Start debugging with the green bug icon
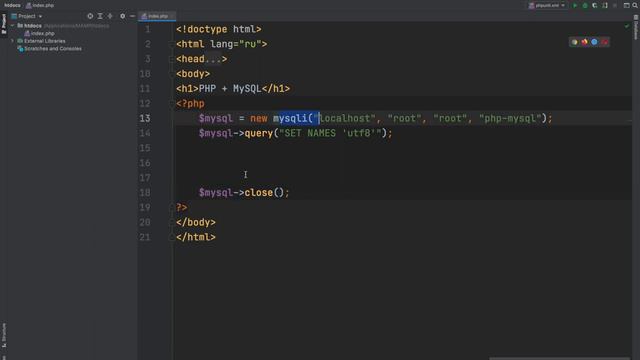This screenshot has width=640, height=360. coord(585,5)
